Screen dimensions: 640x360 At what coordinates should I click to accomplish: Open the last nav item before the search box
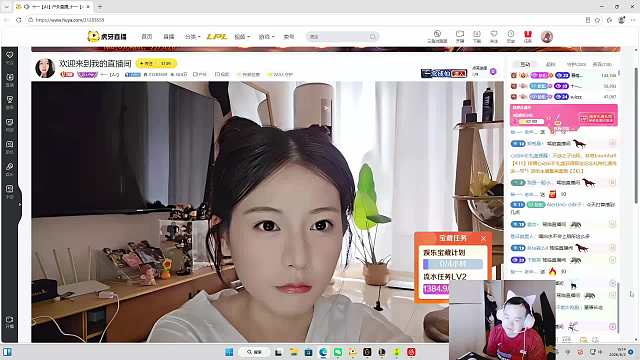pos(289,37)
